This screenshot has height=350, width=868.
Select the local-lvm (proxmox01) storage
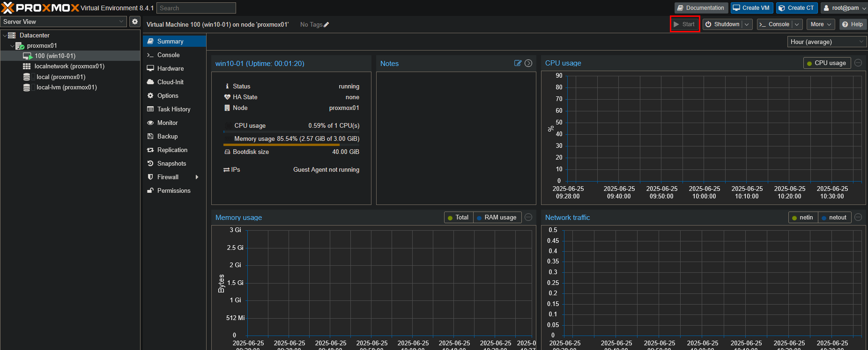click(66, 87)
